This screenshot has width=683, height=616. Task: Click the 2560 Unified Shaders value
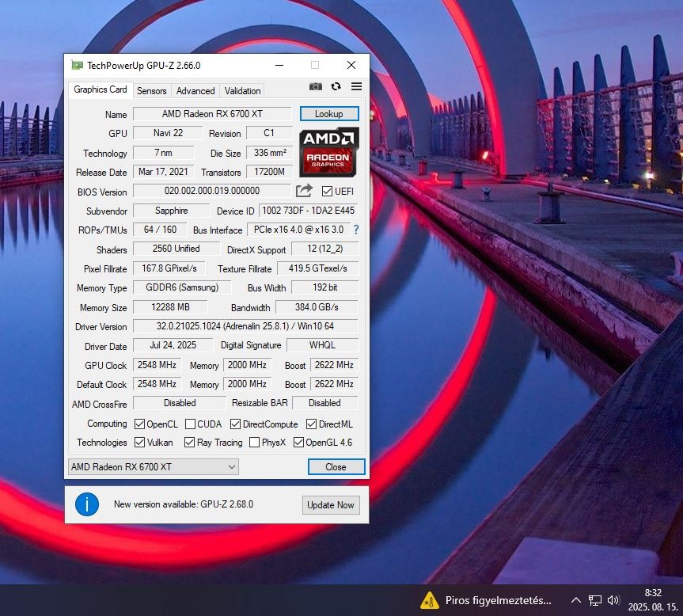(176, 249)
